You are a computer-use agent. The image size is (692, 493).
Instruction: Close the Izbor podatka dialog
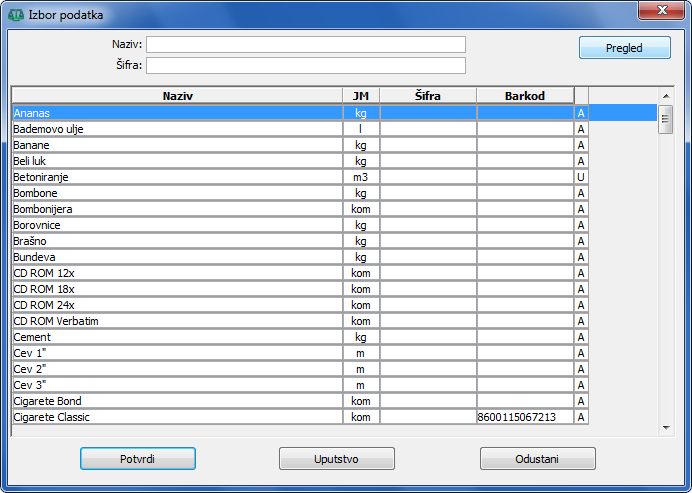pos(660,10)
